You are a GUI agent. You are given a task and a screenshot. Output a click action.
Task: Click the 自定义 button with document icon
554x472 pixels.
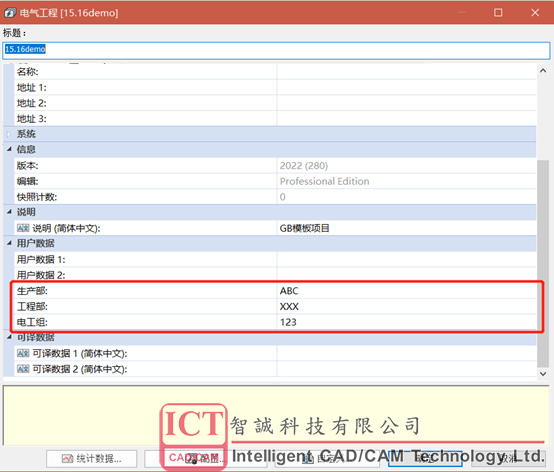(327, 459)
